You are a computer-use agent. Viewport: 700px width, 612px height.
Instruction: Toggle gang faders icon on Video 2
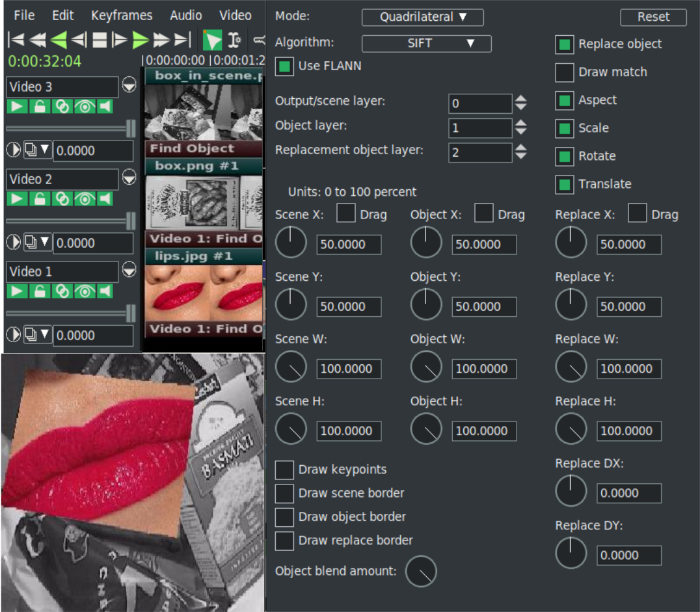coord(61,199)
